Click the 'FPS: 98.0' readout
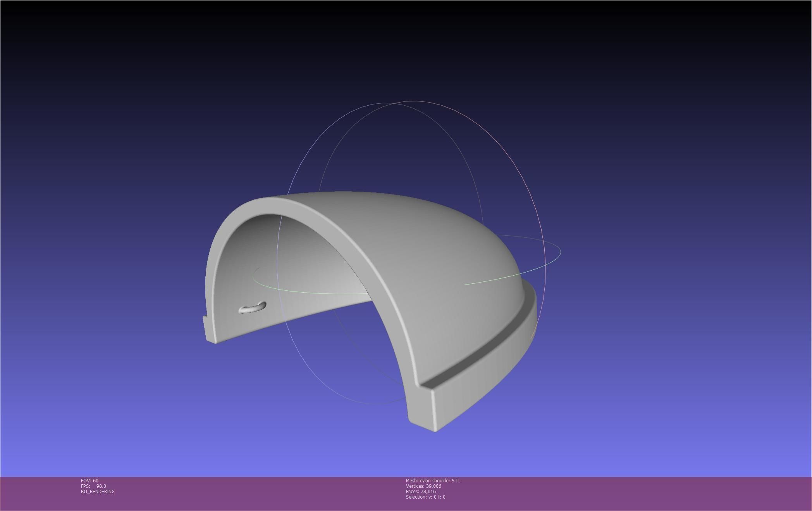 93,486
